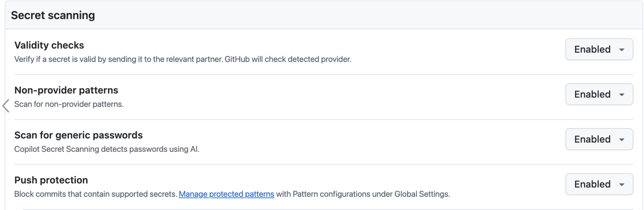Select the Push protection setting title
644x210 pixels.
(51, 180)
